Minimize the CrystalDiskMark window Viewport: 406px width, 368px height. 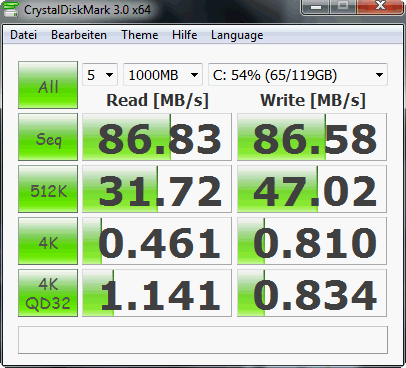316,7
